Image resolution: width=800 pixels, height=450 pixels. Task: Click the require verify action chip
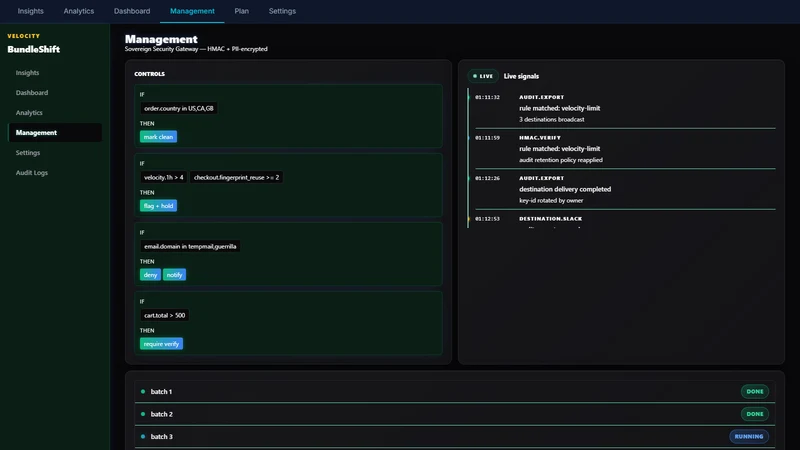[x=161, y=344]
